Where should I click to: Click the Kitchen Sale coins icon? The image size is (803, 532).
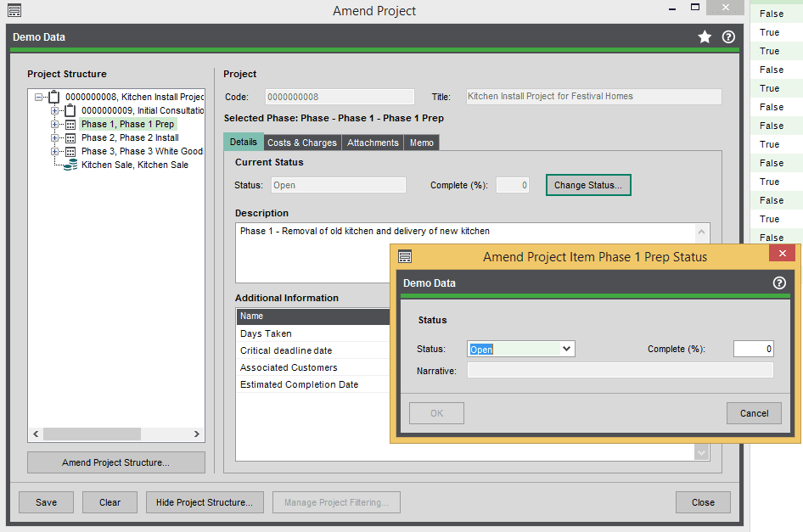(70, 165)
